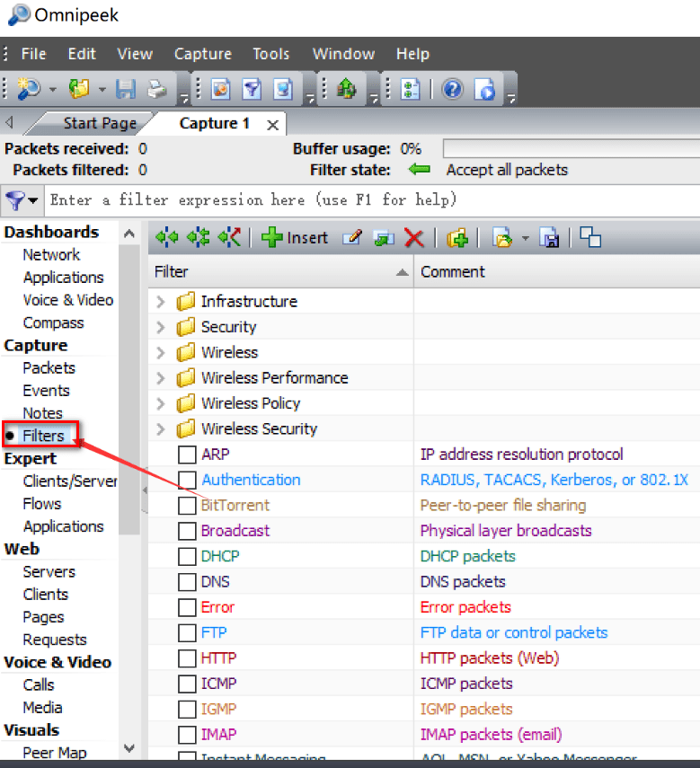The height and width of the screenshot is (768, 700).
Task: Open the Clients/Server expert view
Action: (x=70, y=481)
